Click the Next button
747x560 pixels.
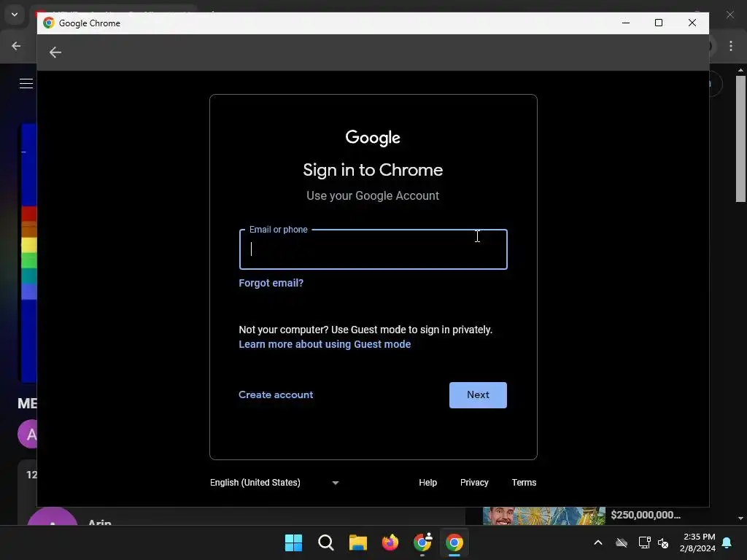point(478,394)
